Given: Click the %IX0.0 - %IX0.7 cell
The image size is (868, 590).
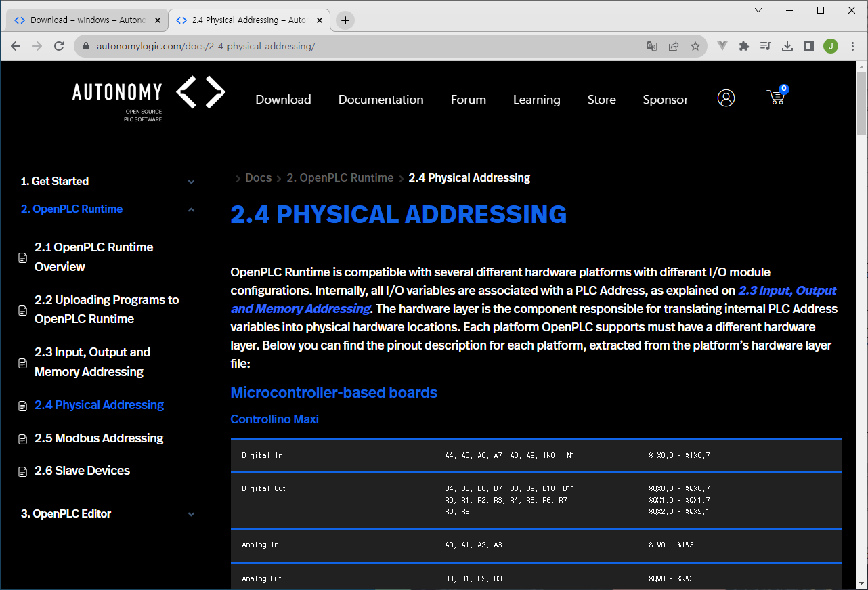Looking at the screenshot, I should 679,456.
